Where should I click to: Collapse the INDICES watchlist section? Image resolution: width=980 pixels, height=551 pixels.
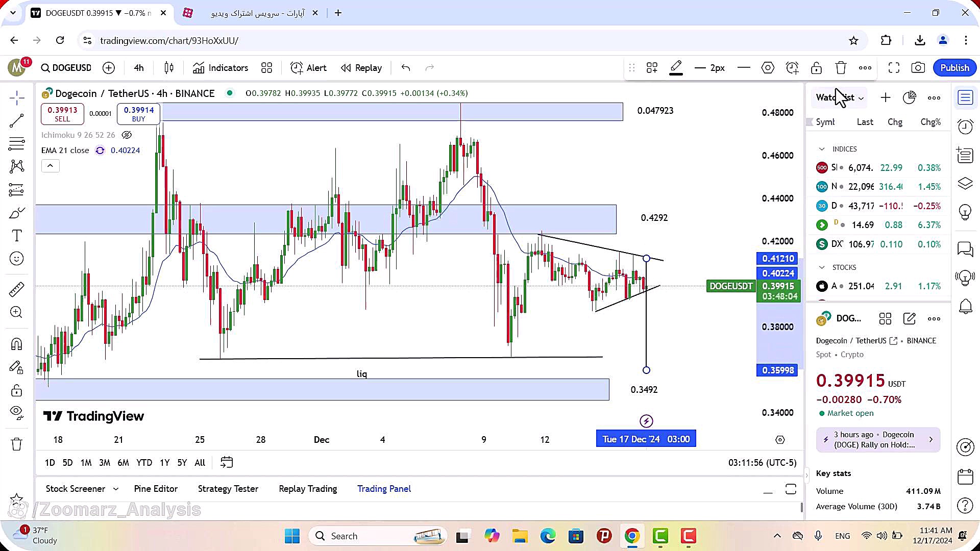tap(822, 149)
